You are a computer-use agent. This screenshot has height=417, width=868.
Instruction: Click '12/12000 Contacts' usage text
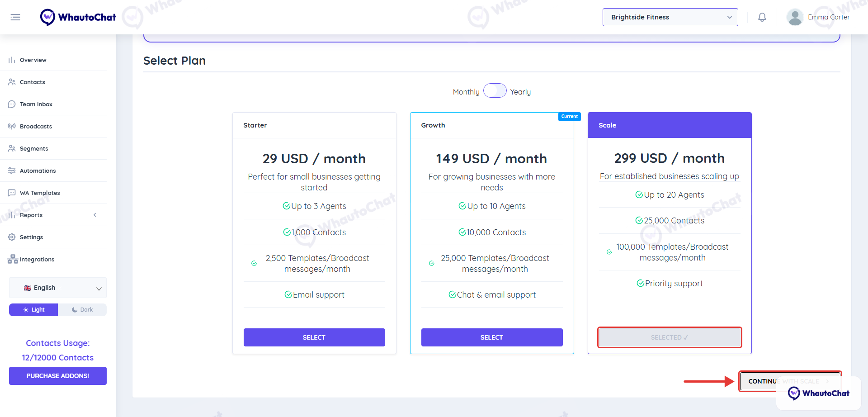(x=58, y=357)
